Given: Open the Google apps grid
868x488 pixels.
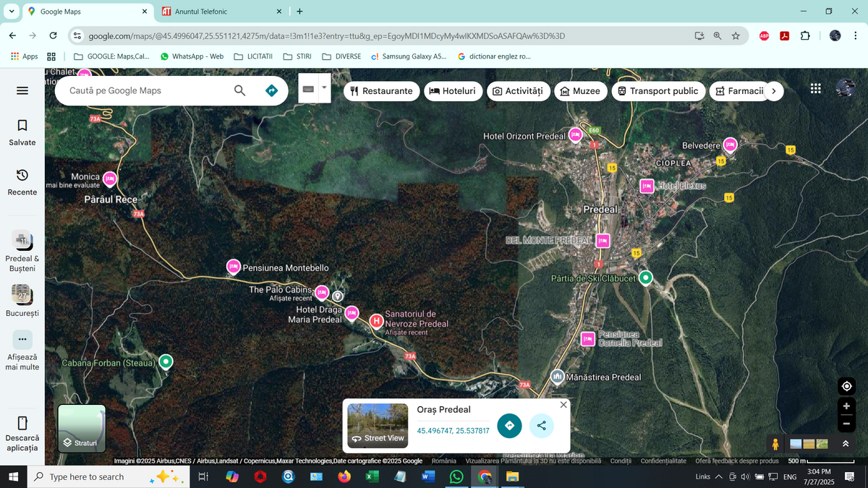Looking at the screenshot, I should point(816,88).
